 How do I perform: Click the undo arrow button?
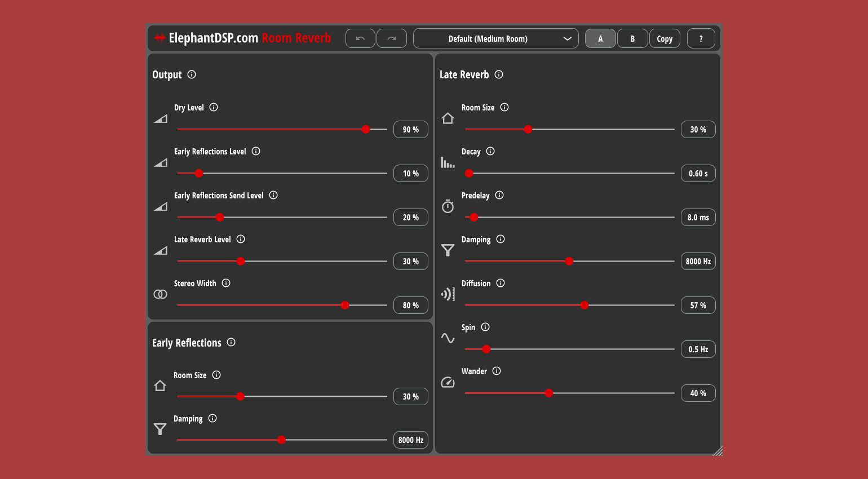pyautogui.click(x=360, y=38)
